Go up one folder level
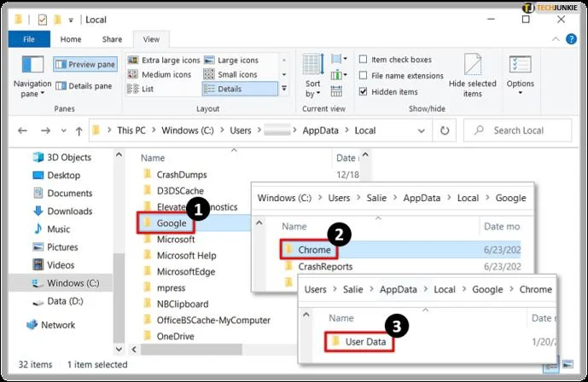The image size is (588, 382). (x=79, y=131)
